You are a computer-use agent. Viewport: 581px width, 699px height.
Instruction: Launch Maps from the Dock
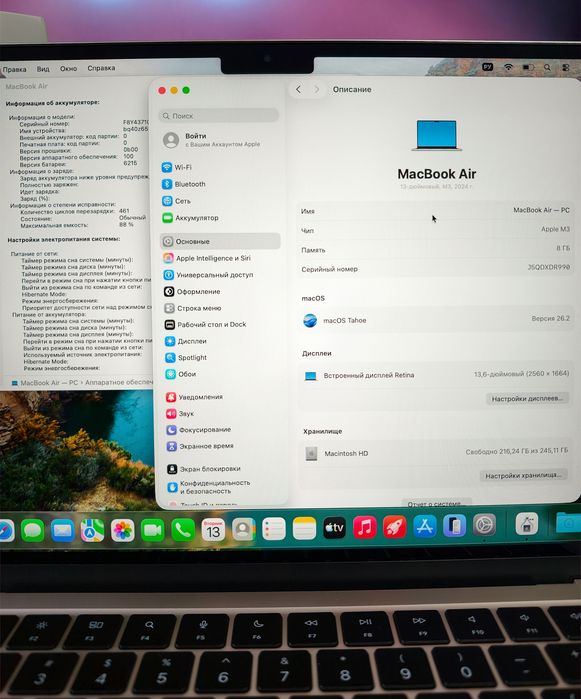coord(92,530)
